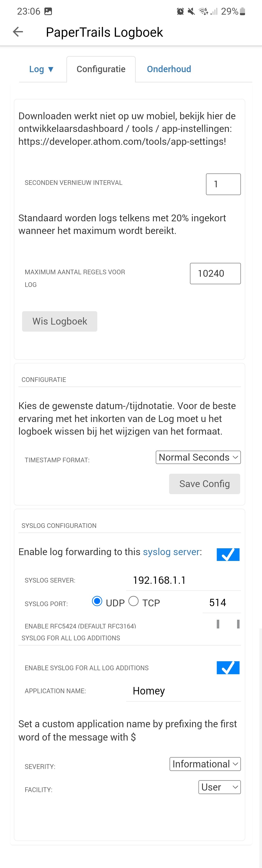Tap the battery indicator icon

tap(243, 11)
